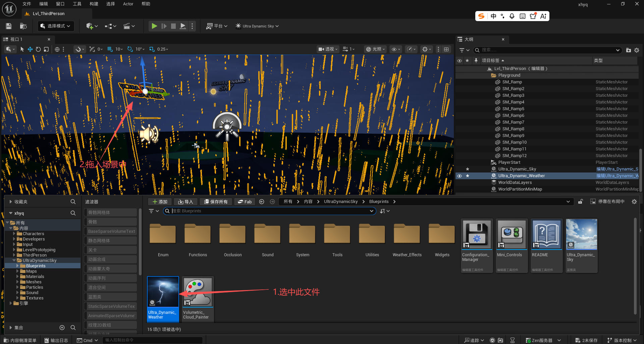Activate the select objects cursor tool
This screenshot has width=644, height=344.
click(22, 49)
